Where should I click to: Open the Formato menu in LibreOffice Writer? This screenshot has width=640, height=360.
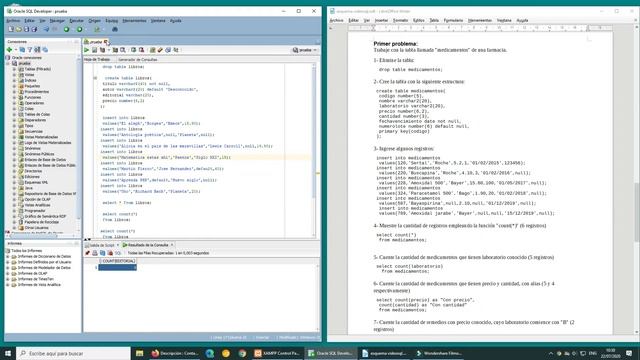pos(400,20)
